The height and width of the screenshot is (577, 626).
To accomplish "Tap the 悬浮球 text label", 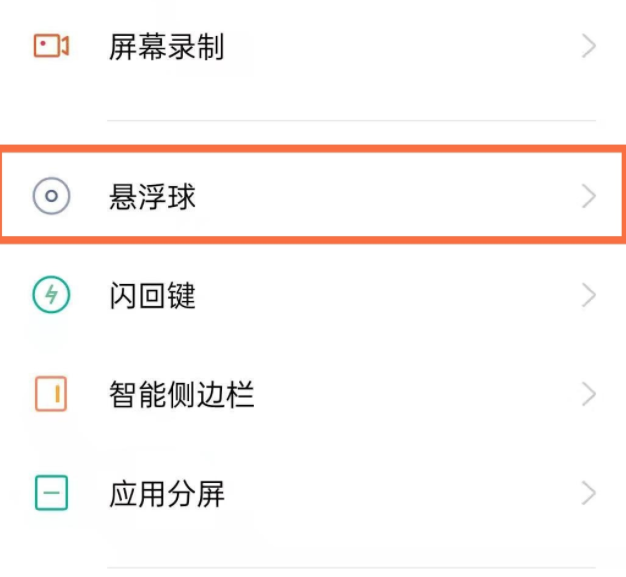I will (152, 196).
